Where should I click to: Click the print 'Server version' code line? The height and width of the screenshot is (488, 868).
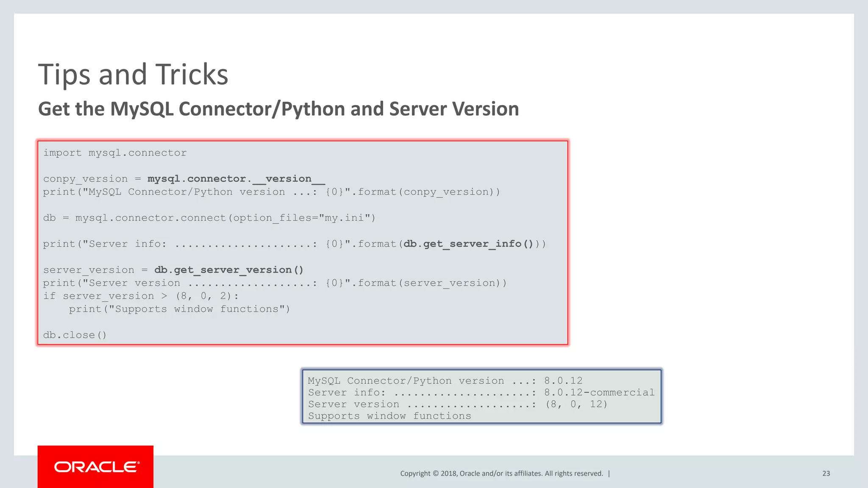(274, 283)
